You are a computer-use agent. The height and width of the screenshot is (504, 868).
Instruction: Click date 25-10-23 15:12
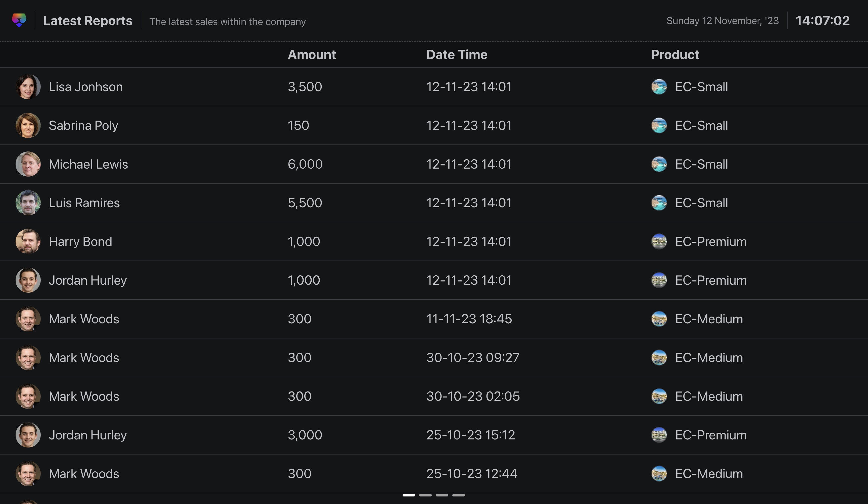click(x=470, y=435)
